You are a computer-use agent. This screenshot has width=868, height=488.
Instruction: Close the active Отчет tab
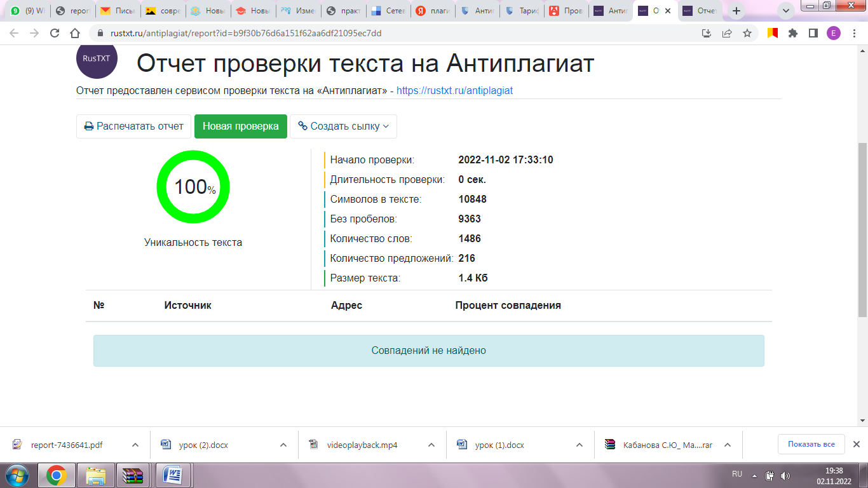668,11
